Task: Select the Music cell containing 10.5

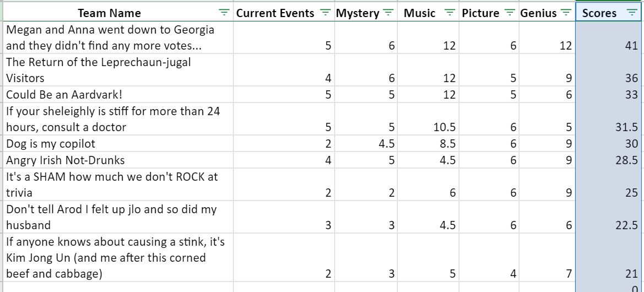Action: 428,119
